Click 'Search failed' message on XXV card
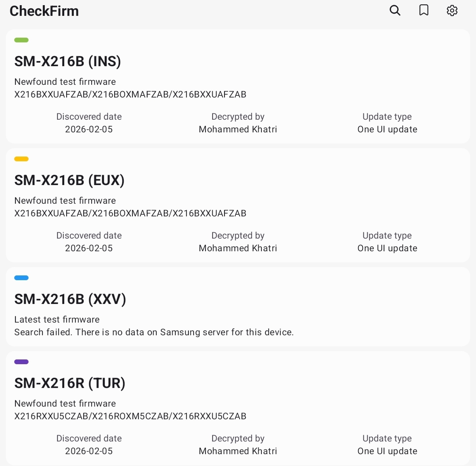Screen dimensions: 476x466 [154, 332]
